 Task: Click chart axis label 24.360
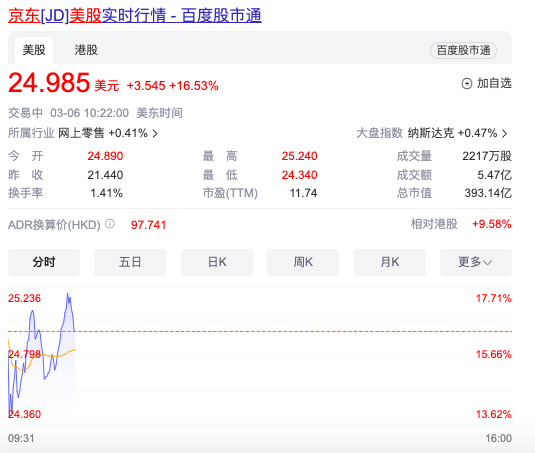click(x=24, y=414)
